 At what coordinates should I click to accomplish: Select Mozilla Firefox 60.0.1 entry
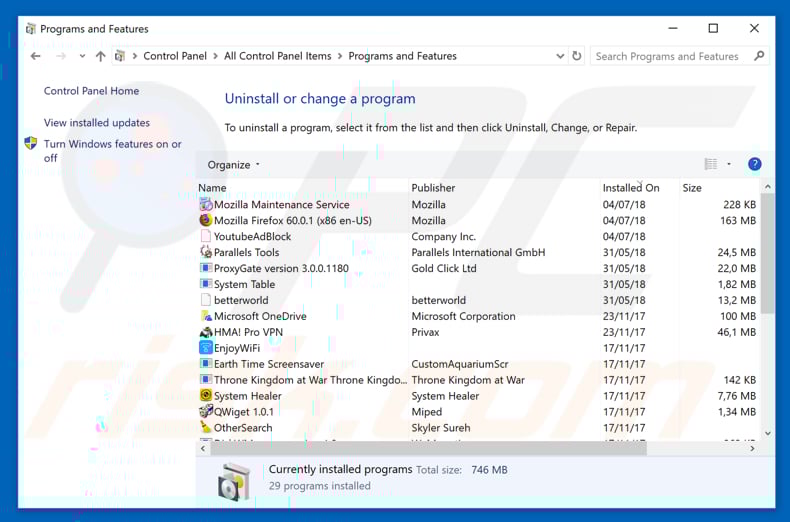[293, 221]
